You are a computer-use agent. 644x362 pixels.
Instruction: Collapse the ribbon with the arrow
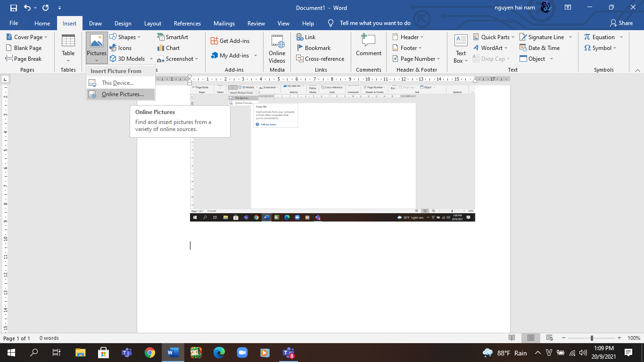pos(637,70)
